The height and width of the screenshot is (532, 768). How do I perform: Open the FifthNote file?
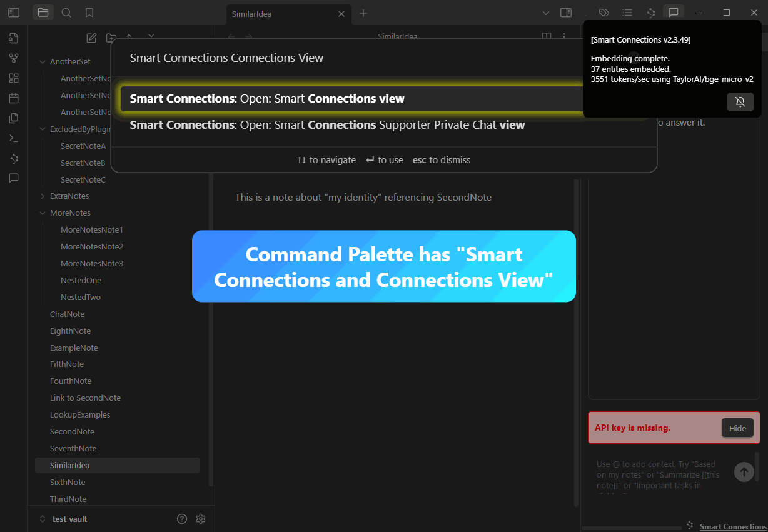pyautogui.click(x=67, y=364)
